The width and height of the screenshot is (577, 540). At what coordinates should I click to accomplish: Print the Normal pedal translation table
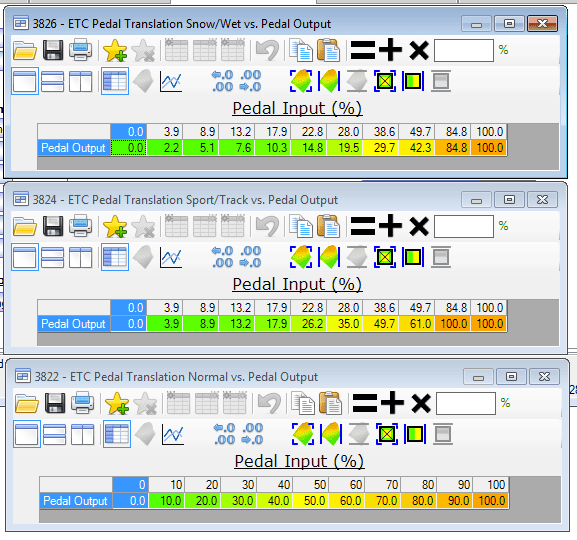[83, 403]
